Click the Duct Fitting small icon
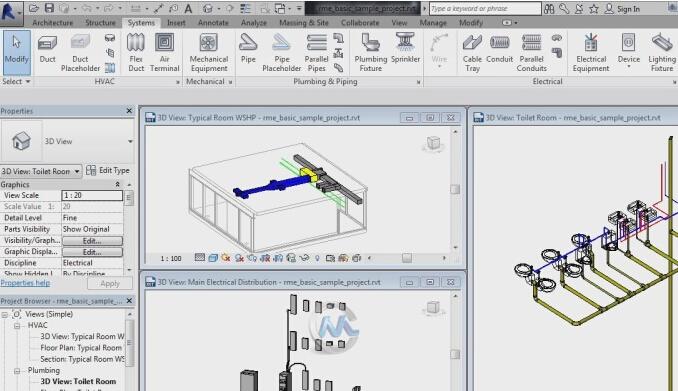Image resolution: width=678 pixels, height=391 pixels. pyautogui.click(x=110, y=38)
